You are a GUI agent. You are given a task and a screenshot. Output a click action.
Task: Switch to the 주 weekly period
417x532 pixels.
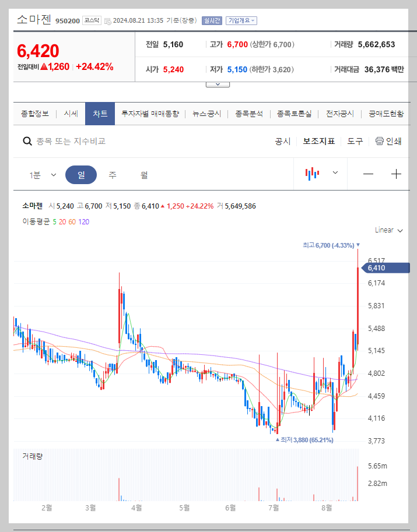pyautogui.click(x=112, y=174)
